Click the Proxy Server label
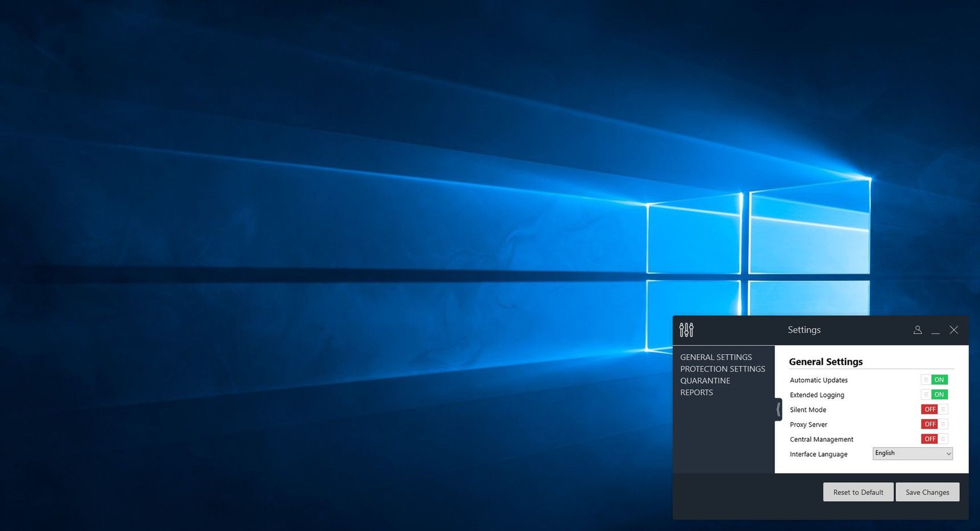This screenshot has height=531, width=980. tap(808, 424)
